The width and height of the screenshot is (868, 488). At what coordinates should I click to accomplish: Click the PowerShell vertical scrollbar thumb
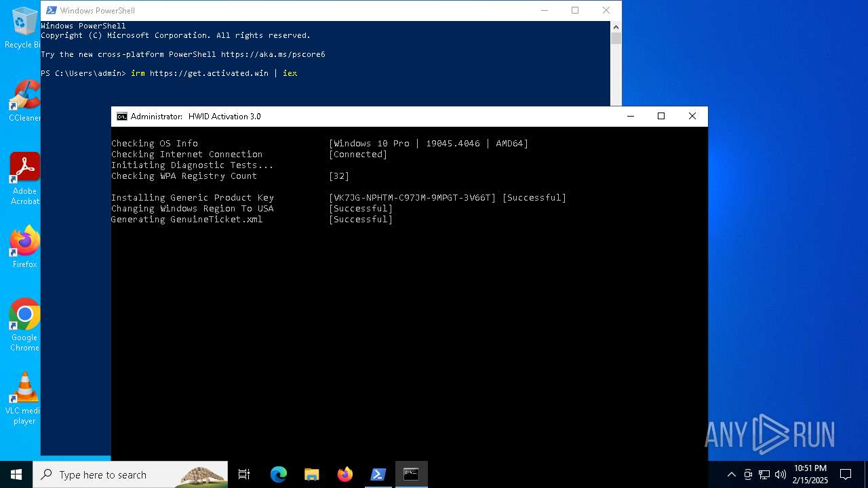[x=616, y=39]
